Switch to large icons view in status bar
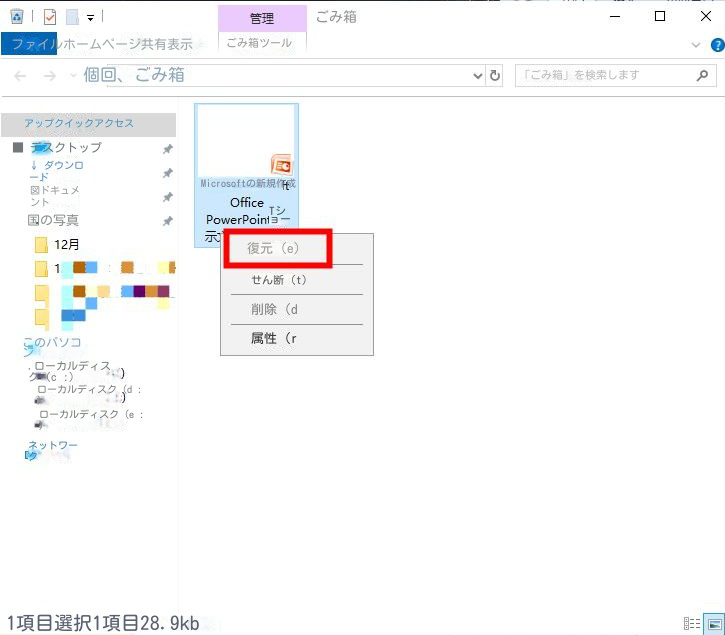 point(714,624)
